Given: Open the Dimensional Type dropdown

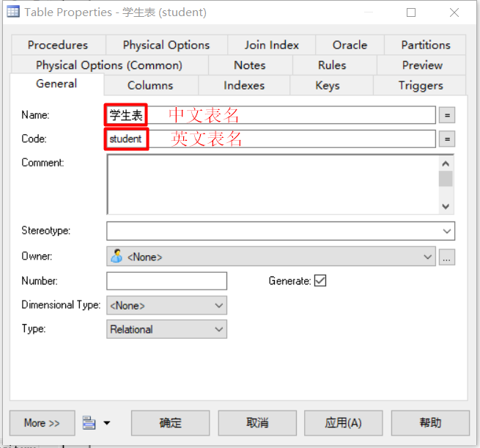Looking at the screenshot, I should point(218,305).
